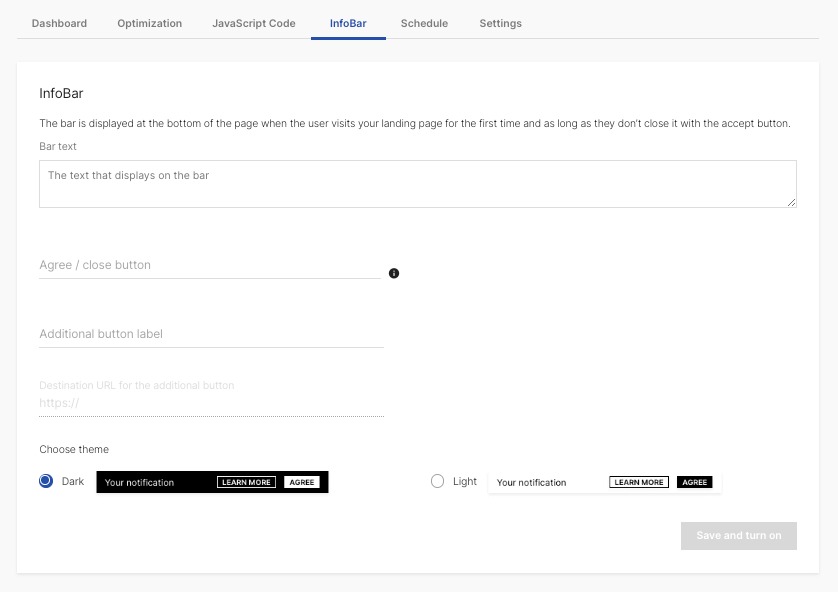Click the Save and turn on button
Viewport: 838px width, 592px height.
pos(738,535)
